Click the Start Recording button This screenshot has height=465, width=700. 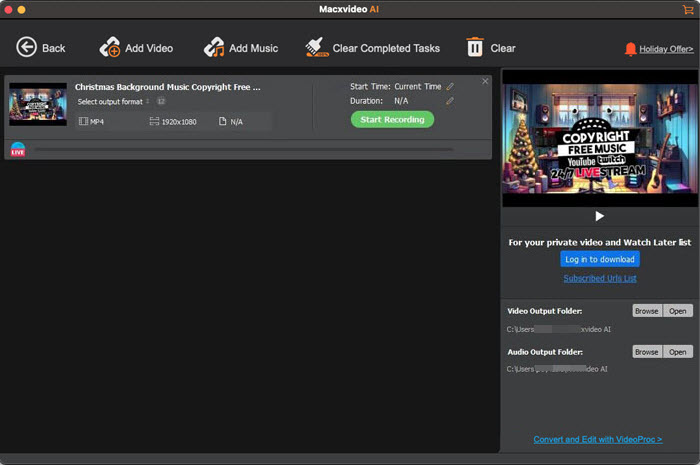coord(392,120)
